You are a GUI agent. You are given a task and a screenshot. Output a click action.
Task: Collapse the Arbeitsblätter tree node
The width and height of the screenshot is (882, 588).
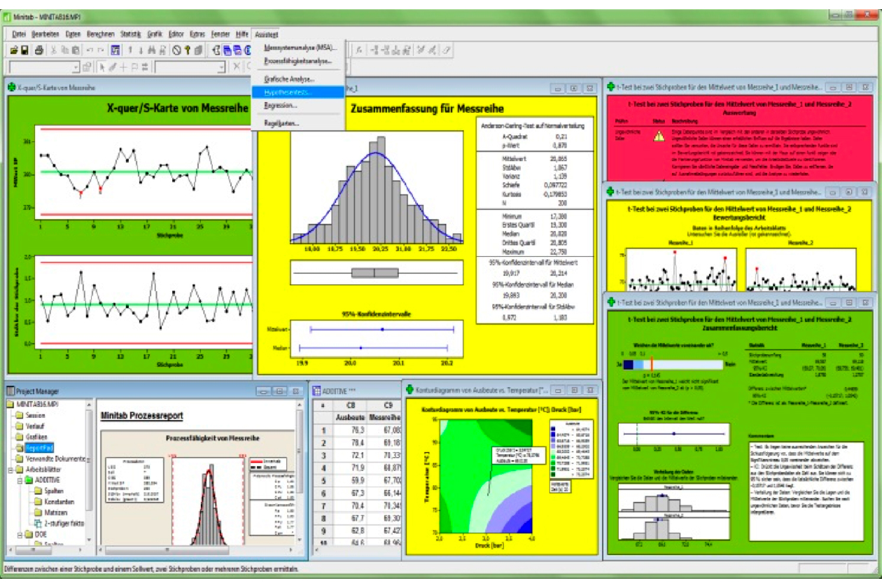coord(9,470)
